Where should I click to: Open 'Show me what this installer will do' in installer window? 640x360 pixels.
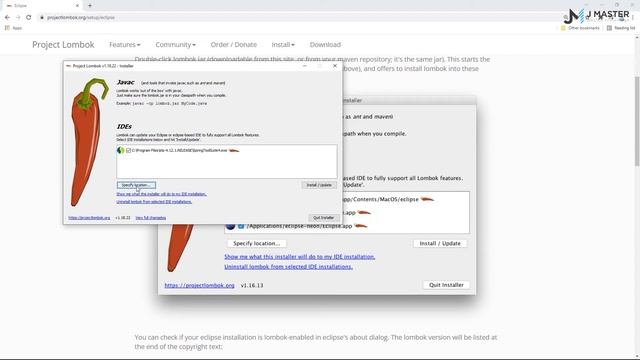161,194
